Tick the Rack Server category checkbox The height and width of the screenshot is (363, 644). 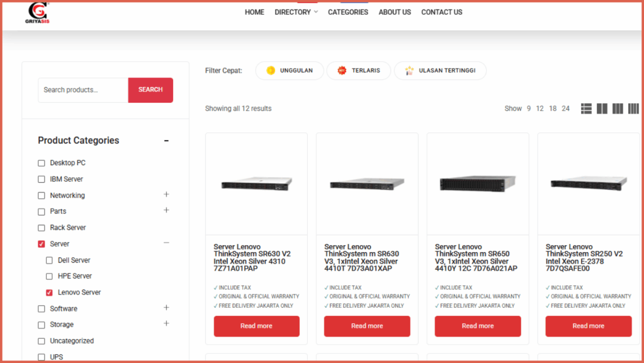[x=41, y=228]
